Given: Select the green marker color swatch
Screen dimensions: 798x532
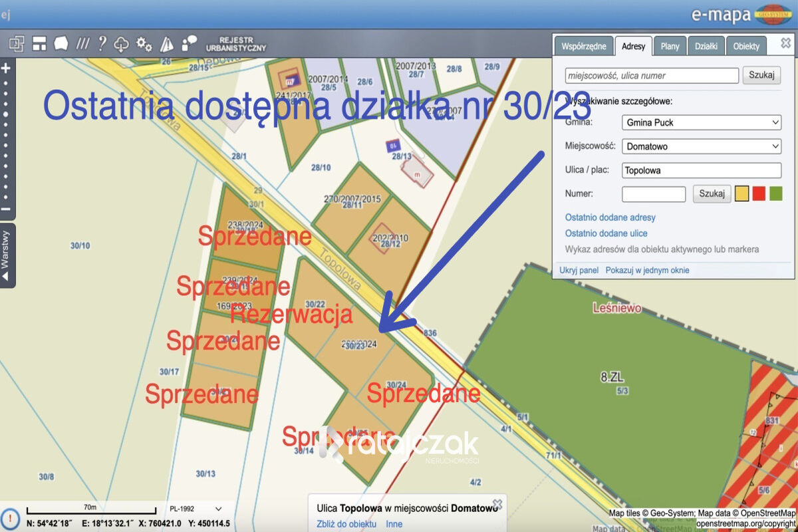Looking at the screenshot, I should (x=776, y=194).
